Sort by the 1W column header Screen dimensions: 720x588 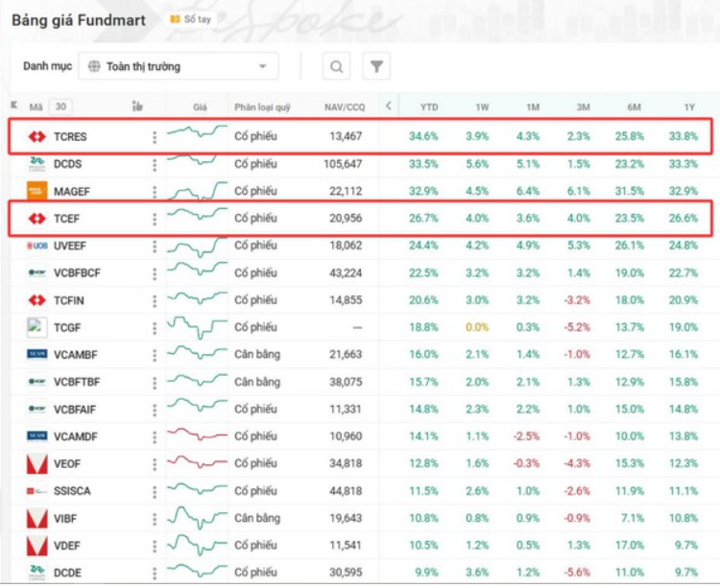482,106
